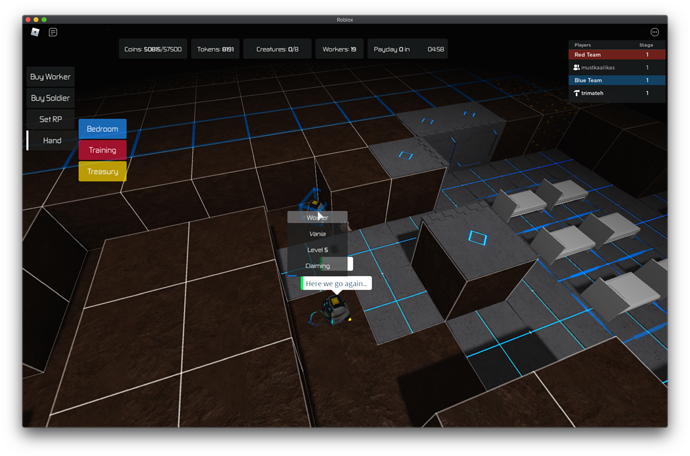Open the more options ellipsis icon
This screenshot has height=456, width=690.
point(654,32)
